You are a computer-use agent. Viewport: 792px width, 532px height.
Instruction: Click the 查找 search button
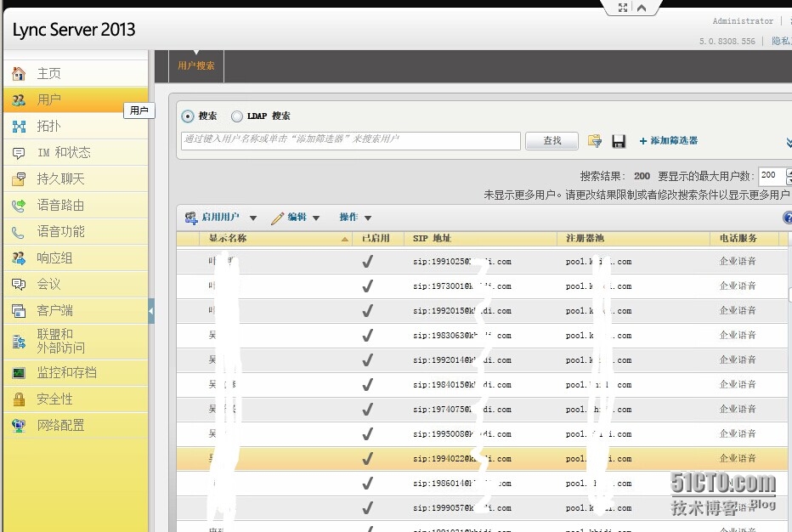(552, 141)
